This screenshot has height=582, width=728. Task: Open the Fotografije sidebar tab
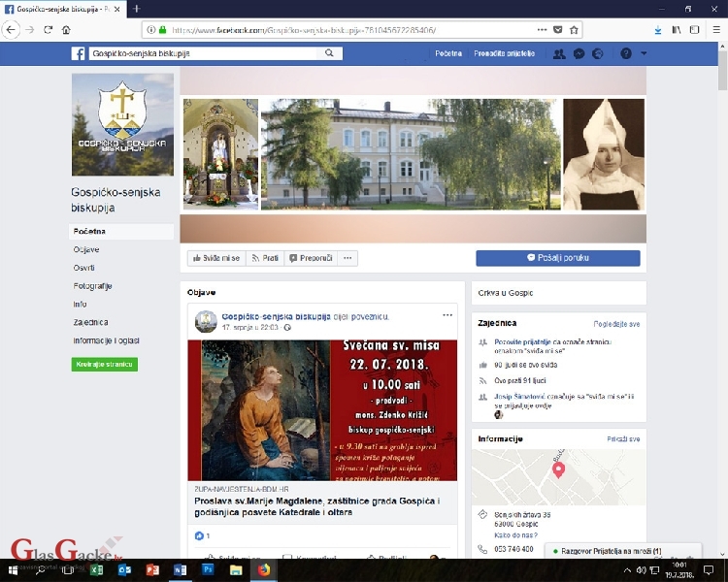point(92,286)
